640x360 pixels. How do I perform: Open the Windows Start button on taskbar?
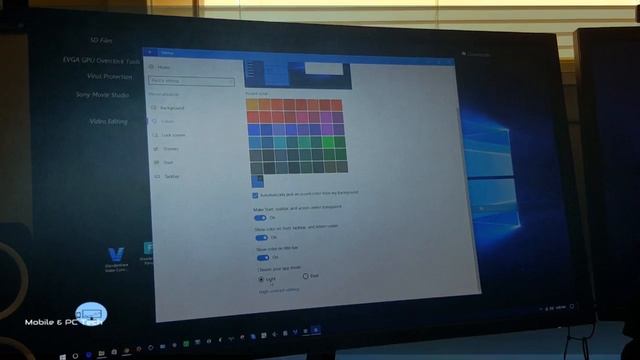(62, 357)
